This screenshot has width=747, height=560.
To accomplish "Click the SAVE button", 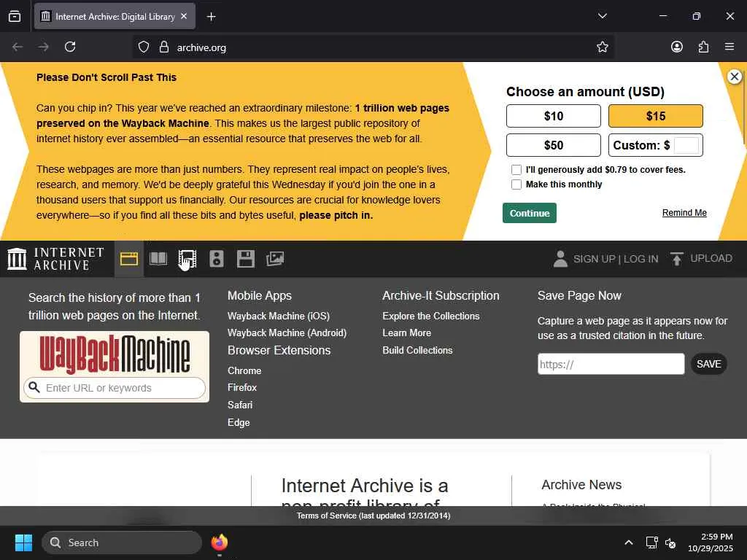I will coord(709,365).
